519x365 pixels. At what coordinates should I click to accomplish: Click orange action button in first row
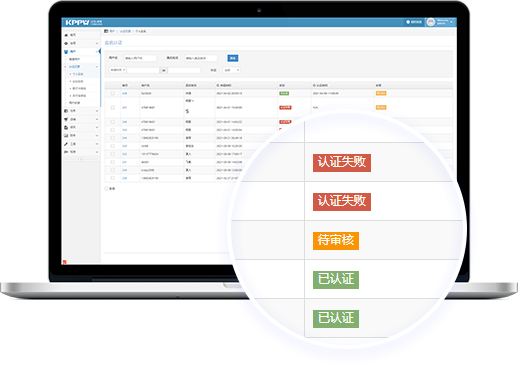click(381, 93)
